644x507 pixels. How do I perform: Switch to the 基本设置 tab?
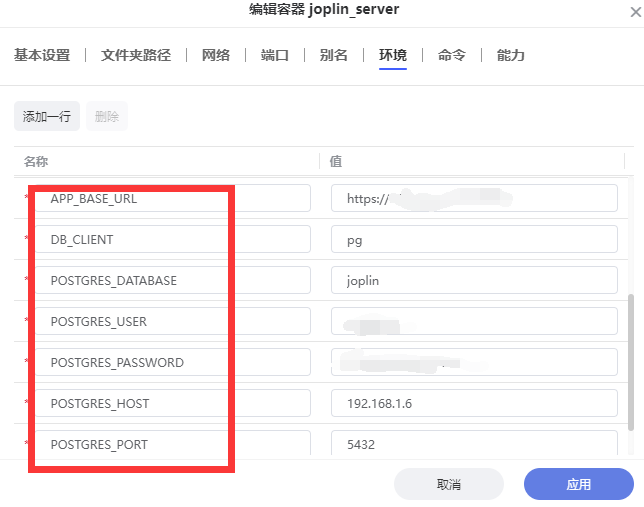coord(42,55)
